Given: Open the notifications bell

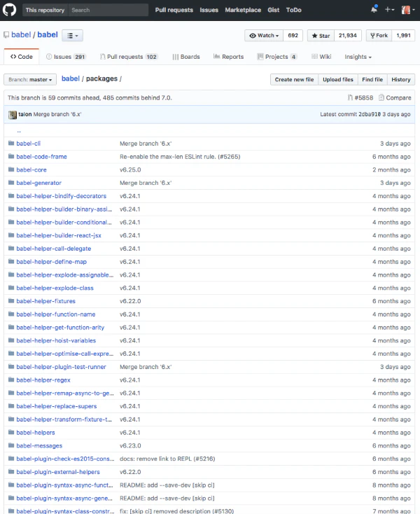Looking at the screenshot, I should (x=374, y=10).
